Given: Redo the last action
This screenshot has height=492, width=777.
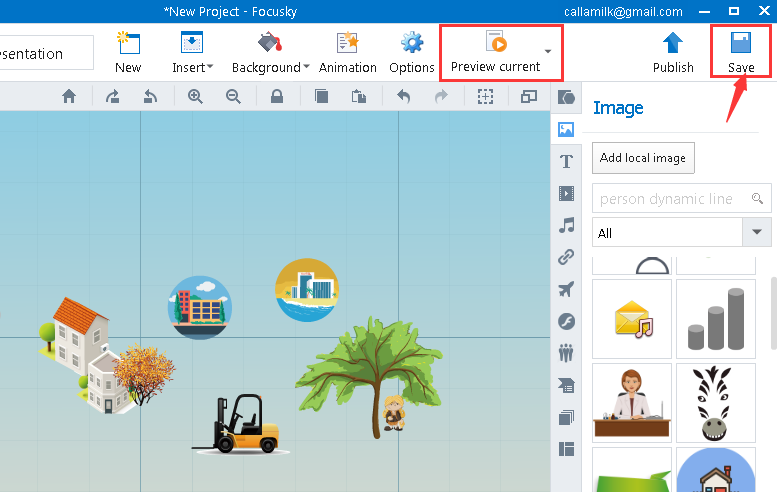Looking at the screenshot, I should (x=441, y=96).
